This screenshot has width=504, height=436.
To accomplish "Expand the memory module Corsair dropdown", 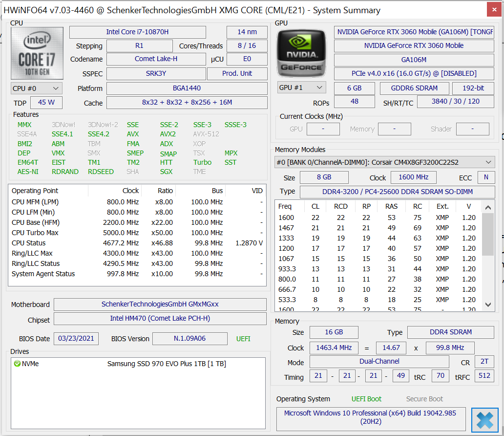I will pyautogui.click(x=385, y=162).
